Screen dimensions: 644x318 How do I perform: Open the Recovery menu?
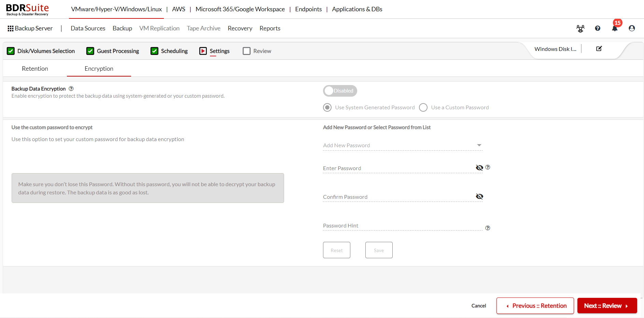[240, 28]
